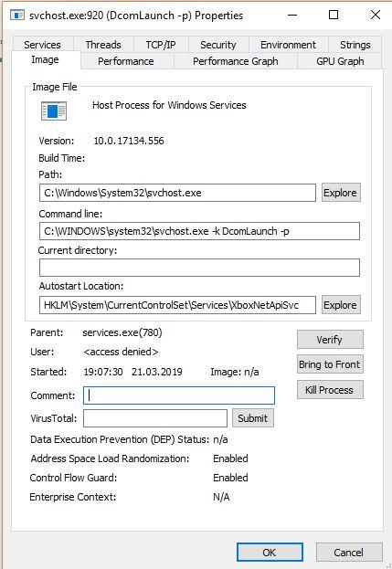Click the Verify button
Image resolution: width=392 pixels, height=569 pixels.
(x=330, y=340)
